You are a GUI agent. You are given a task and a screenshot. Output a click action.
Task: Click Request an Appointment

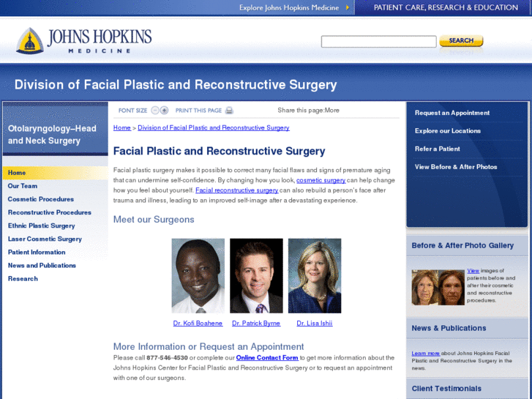click(x=452, y=113)
